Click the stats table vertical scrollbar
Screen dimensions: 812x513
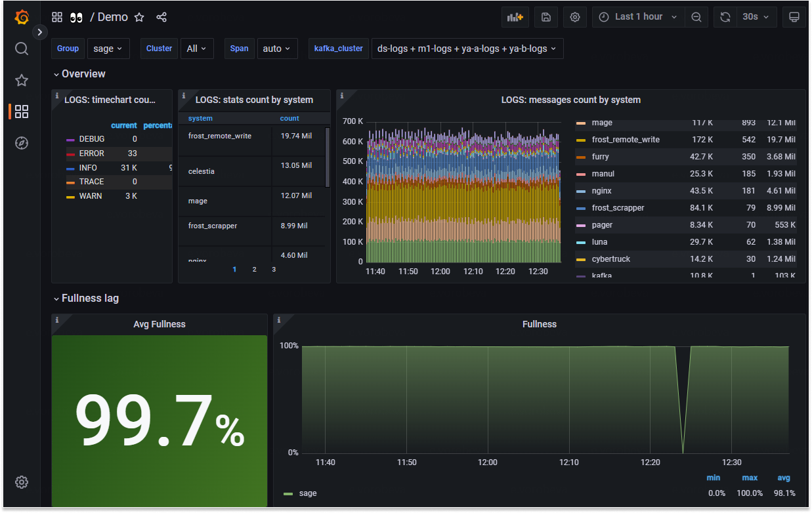pyautogui.click(x=328, y=157)
